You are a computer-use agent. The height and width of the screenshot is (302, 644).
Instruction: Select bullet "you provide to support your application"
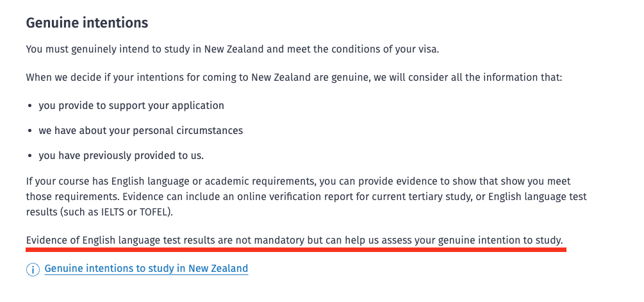[131, 106]
